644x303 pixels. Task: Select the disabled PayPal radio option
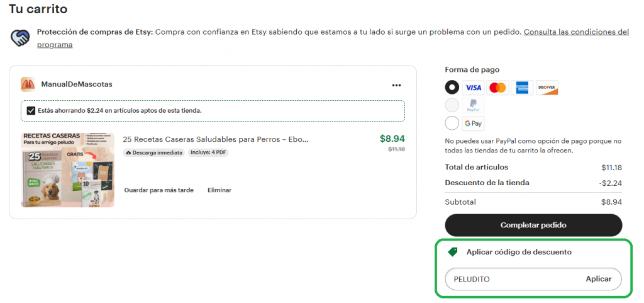(x=452, y=105)
